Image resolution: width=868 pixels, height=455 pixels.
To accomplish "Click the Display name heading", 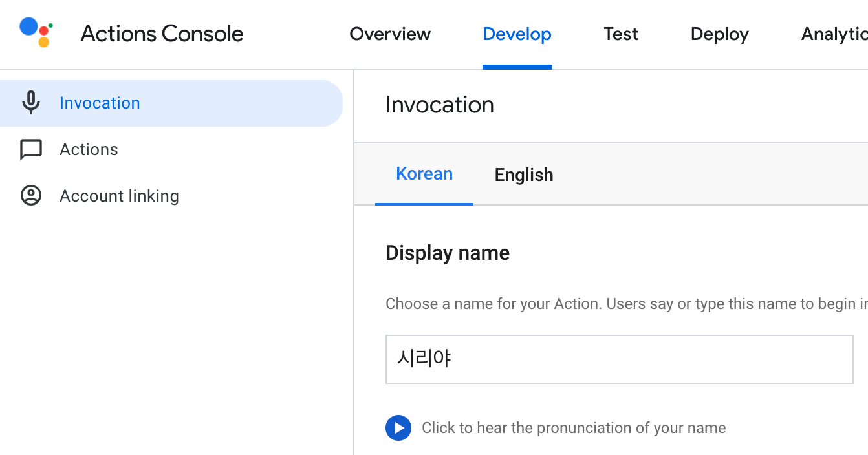I will tap(448, 253).
